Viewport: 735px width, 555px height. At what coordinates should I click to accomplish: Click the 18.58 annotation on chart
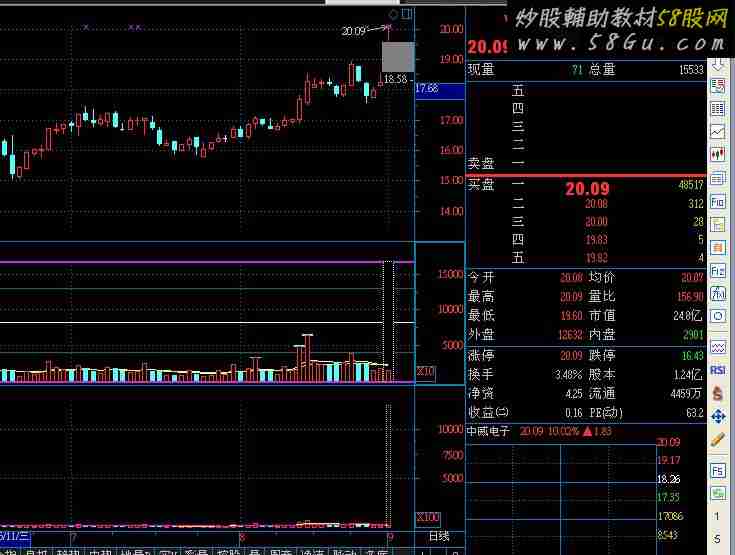tap(396, 79)
